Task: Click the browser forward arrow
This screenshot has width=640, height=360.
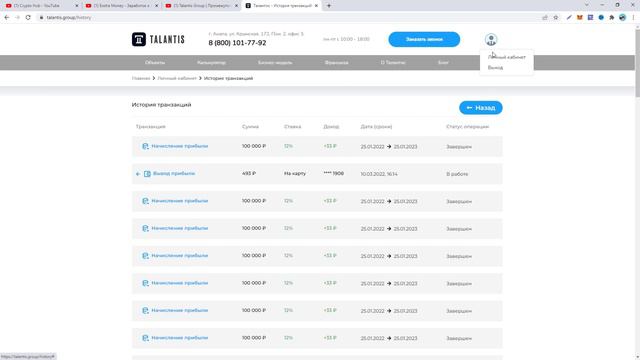Action: 17,18
